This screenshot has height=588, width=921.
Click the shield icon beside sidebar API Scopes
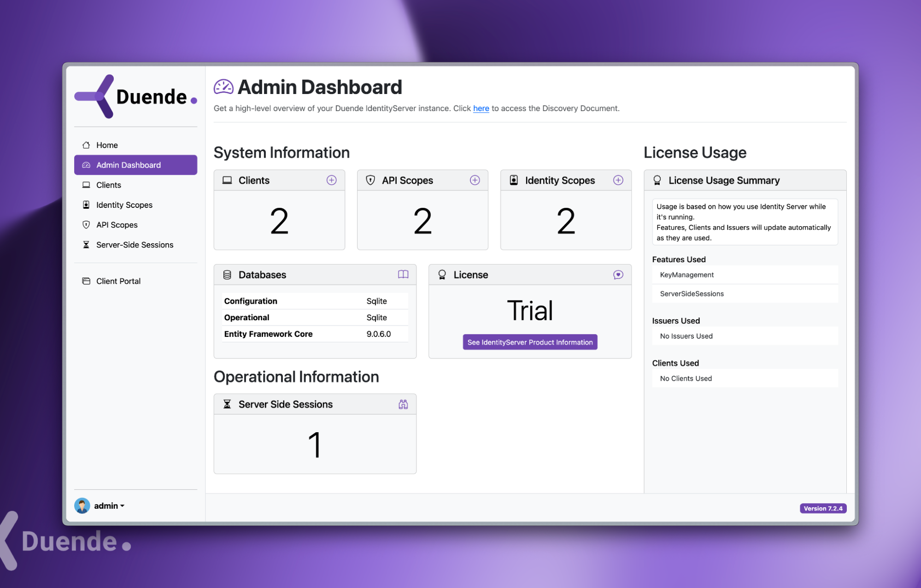coord(86,225)
